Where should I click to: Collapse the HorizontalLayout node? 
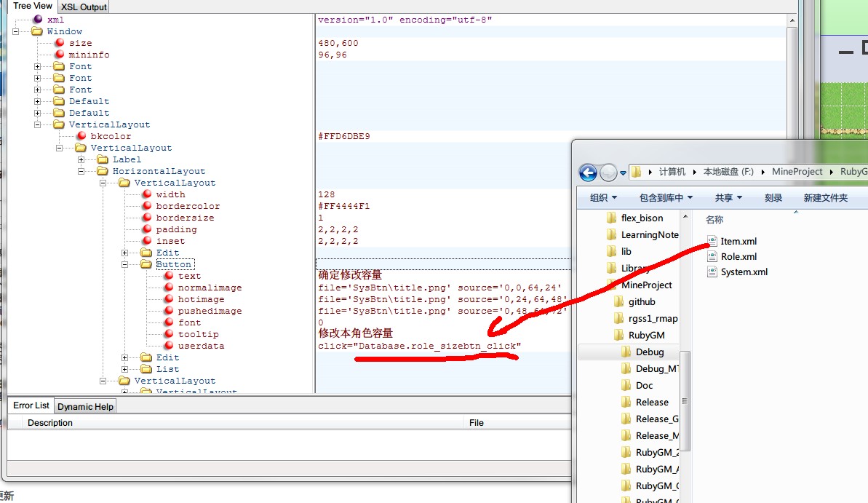81,171
